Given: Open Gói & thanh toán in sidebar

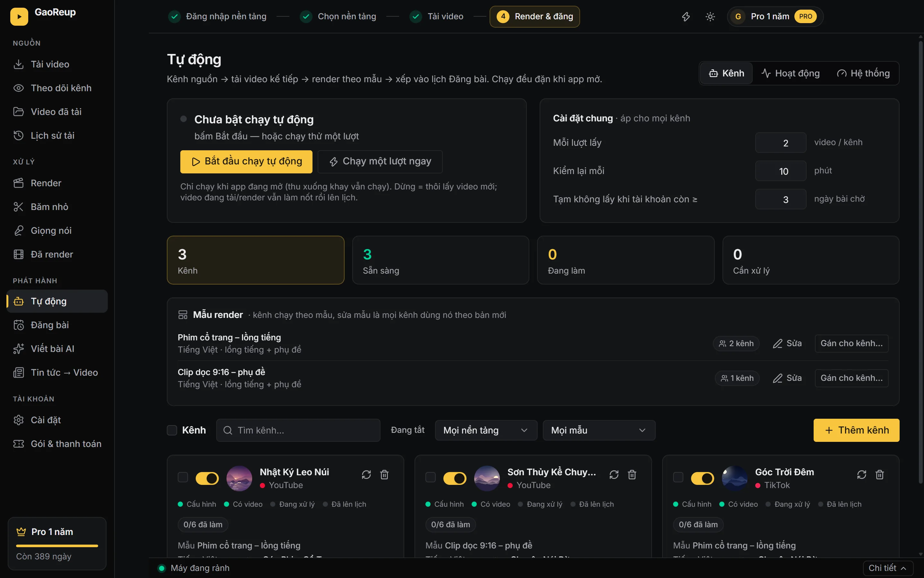Looking at the screenshot, I should [x=57, y=444].
